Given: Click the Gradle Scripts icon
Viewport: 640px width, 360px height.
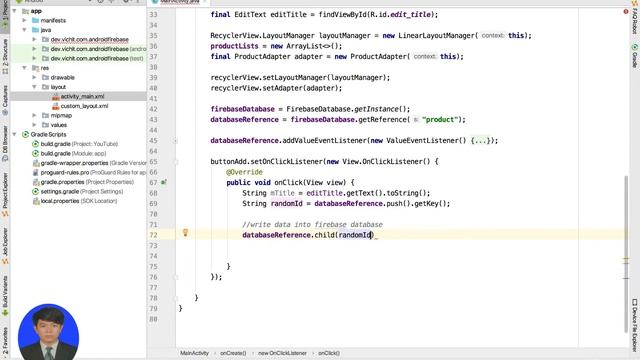Looking at the screenshot, I should [x=25, y=134].
